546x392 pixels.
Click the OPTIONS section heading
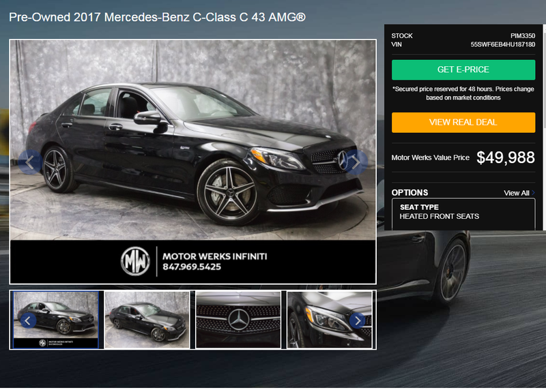click(x=409, y=193)
